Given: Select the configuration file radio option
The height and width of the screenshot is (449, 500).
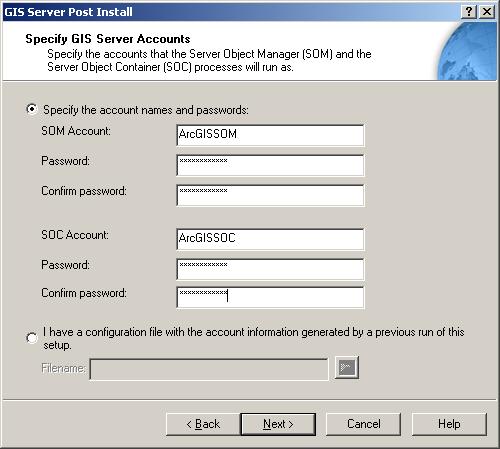Looking at the screenshot, I should (32, 338).
